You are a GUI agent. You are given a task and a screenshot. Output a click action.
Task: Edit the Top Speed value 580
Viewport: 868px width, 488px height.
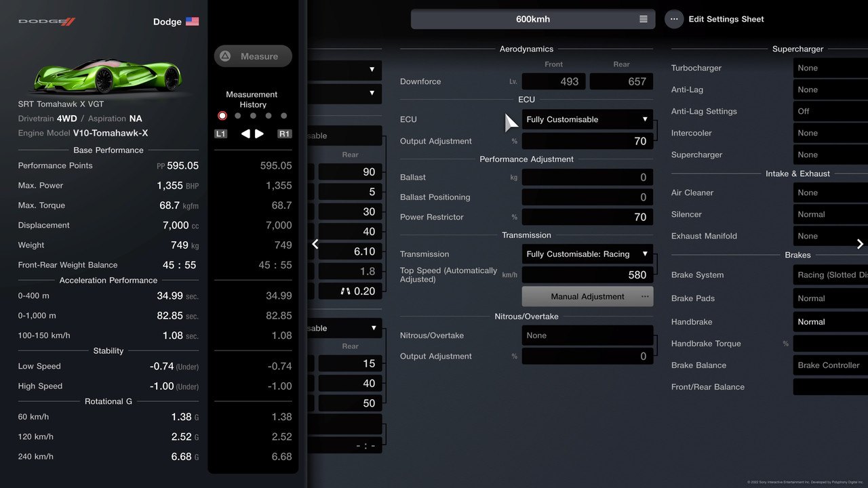(x=587, y=274)
